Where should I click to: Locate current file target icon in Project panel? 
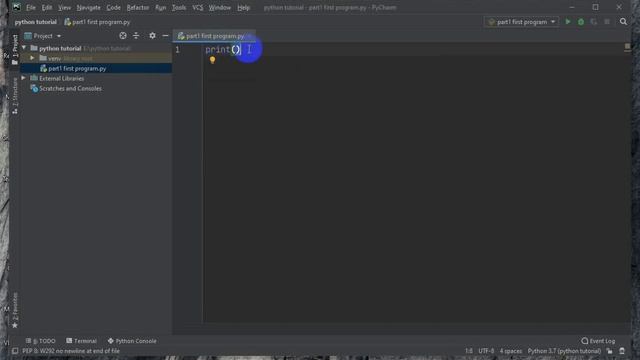point(122,36)
